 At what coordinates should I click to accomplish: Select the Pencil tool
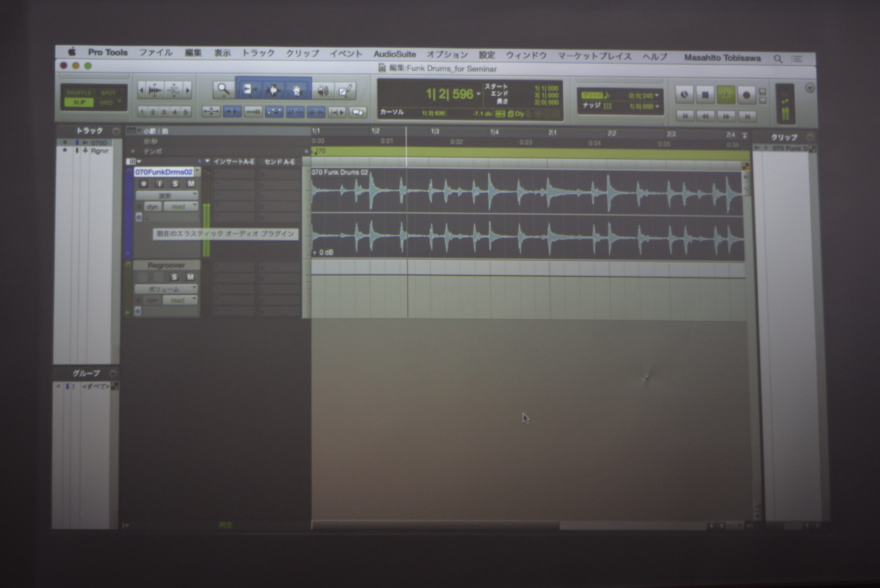tap(345, 91)
